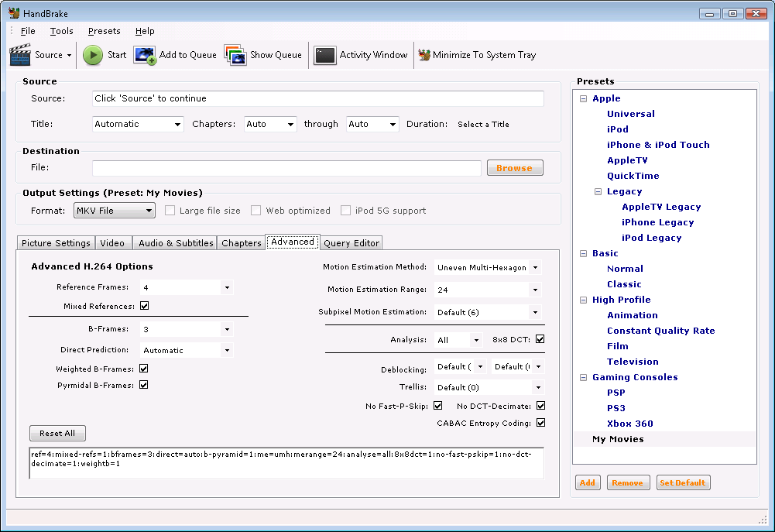Toggle Mixed References checkbox
This screenshot has height=532, width=775.
144,306
